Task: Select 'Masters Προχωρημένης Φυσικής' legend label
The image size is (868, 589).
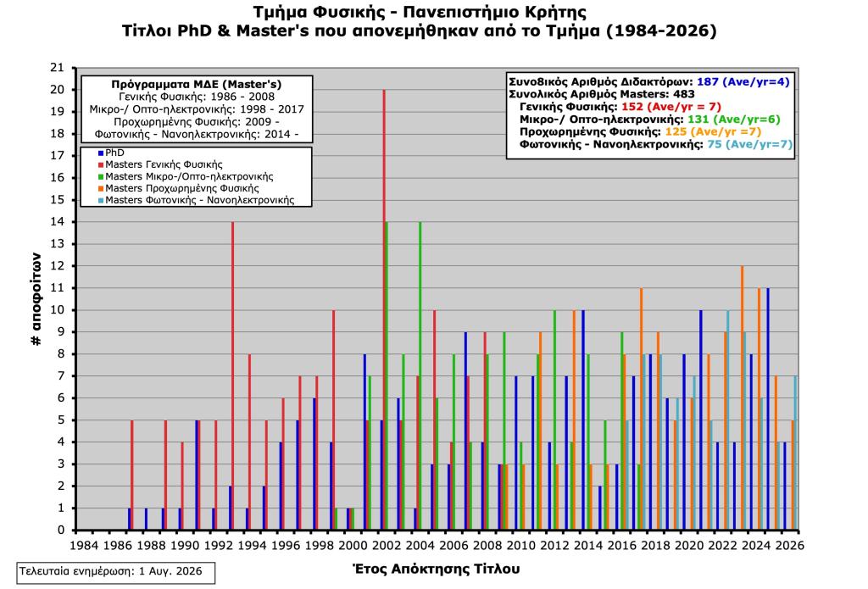Action: (x=182, y=188)
